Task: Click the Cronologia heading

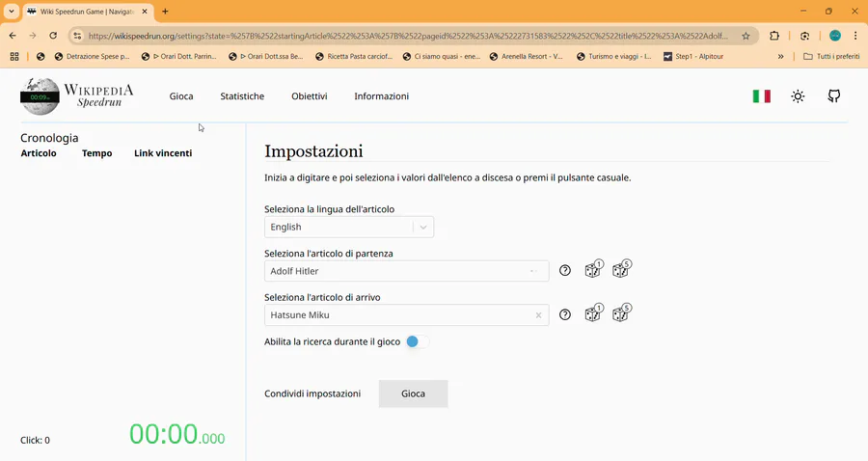Action: [x=49, y=138]
